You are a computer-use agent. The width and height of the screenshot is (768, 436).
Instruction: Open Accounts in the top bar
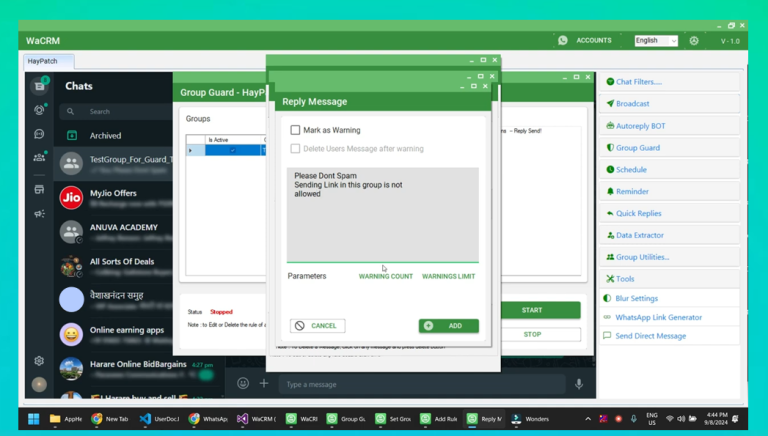[593, 41]
